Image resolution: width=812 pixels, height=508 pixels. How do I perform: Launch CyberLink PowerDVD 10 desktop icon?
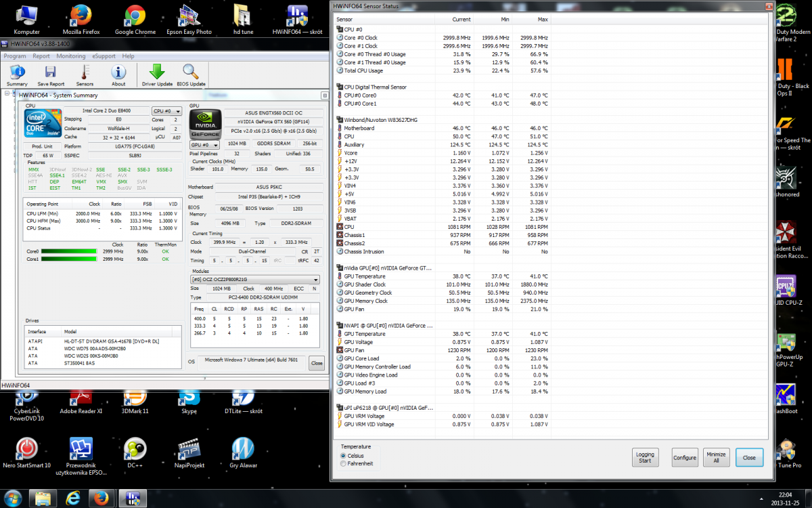tap(27, 404)
